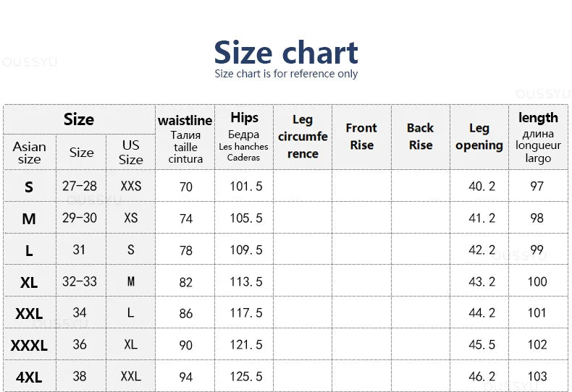The height and width of the screenshot is (392, 572).
Task: Click the 27-28 size cell
Action: tap(80, 186)
